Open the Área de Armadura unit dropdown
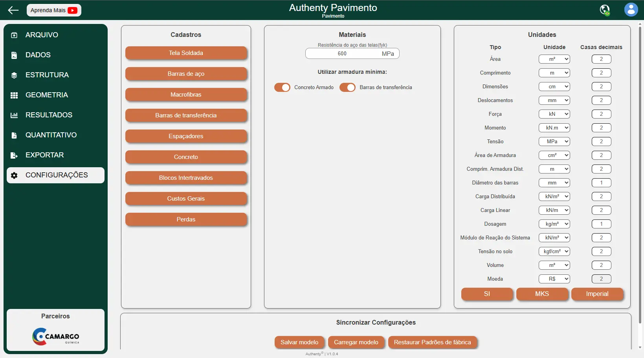Screen dimensions: 644x358 [554, 155]
